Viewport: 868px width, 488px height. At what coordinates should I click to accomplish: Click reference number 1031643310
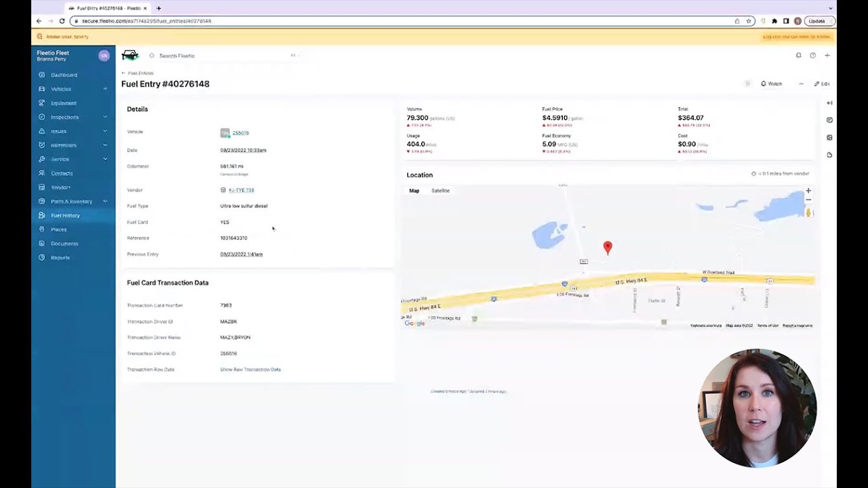click(234, 238)
